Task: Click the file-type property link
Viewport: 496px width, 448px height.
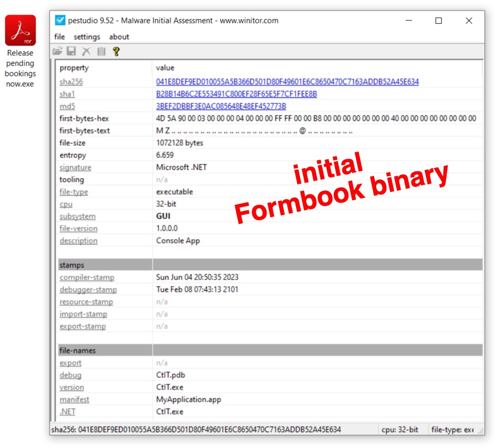Action: point(74,192)
